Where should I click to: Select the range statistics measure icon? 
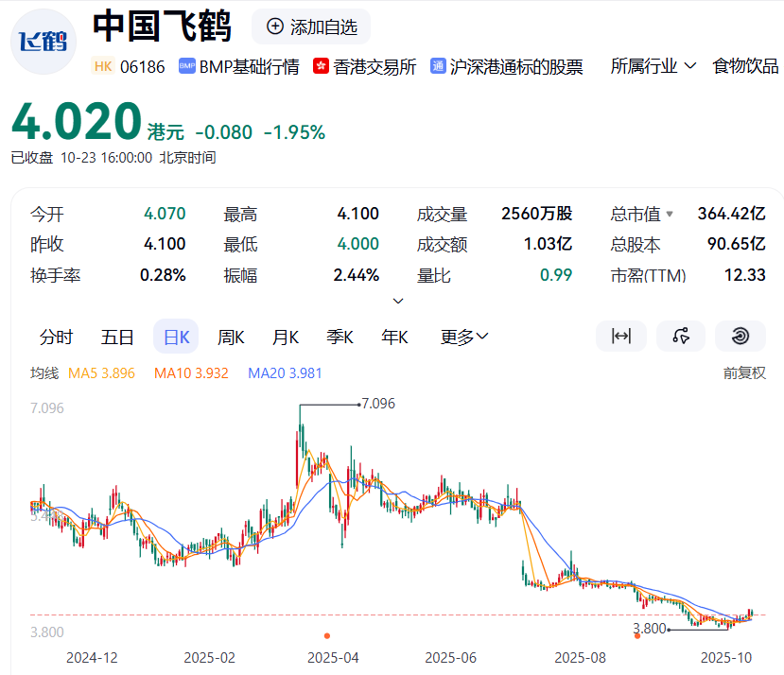(621, 336)
